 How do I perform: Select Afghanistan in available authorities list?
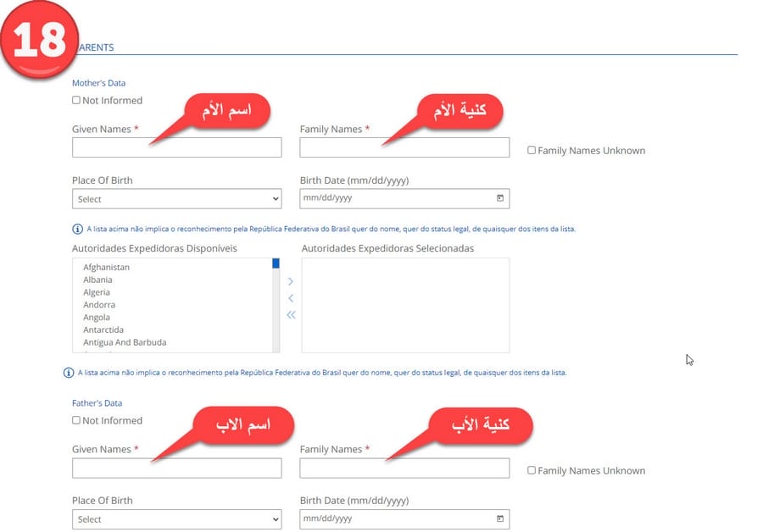tap(106, 268)
